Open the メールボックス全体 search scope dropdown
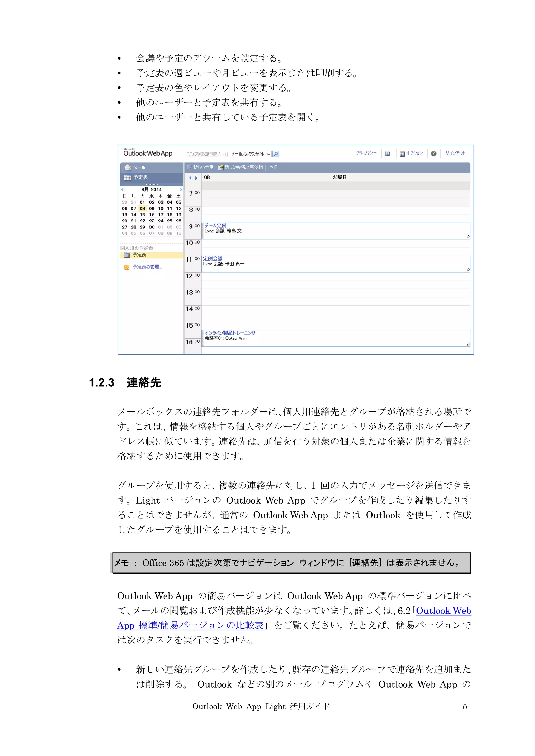The image size is (535, 756). (250, 154)
